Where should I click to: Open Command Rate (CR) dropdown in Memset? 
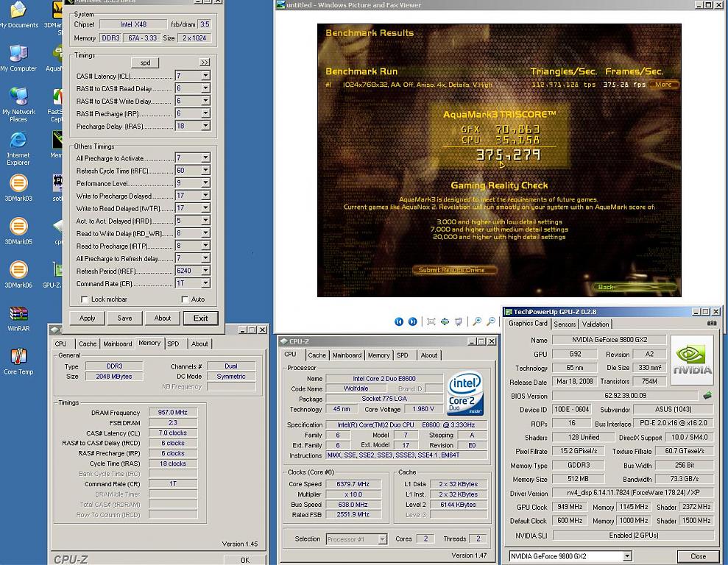[x=205, y=283]
